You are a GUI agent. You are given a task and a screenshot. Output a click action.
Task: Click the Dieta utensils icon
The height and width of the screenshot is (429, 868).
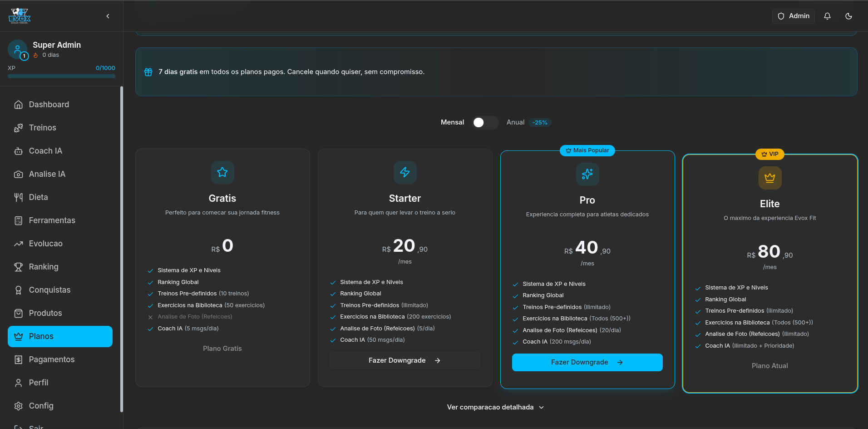[x=18, y=197]
